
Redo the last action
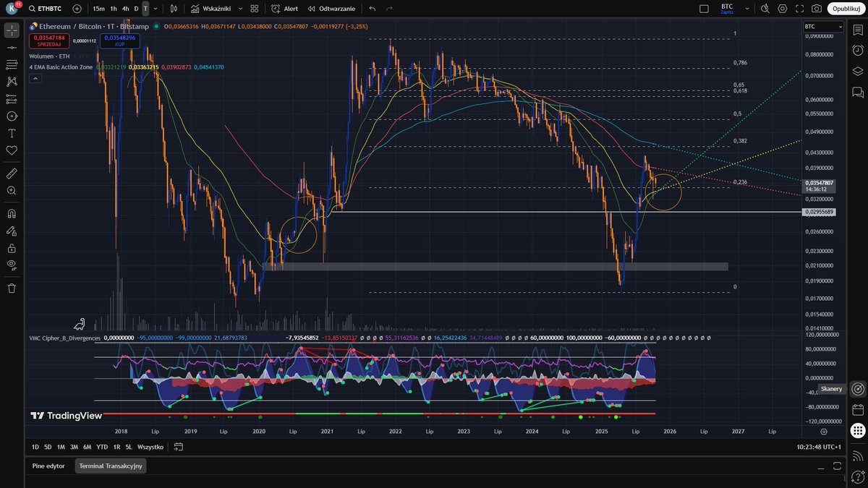coord(390,9)
